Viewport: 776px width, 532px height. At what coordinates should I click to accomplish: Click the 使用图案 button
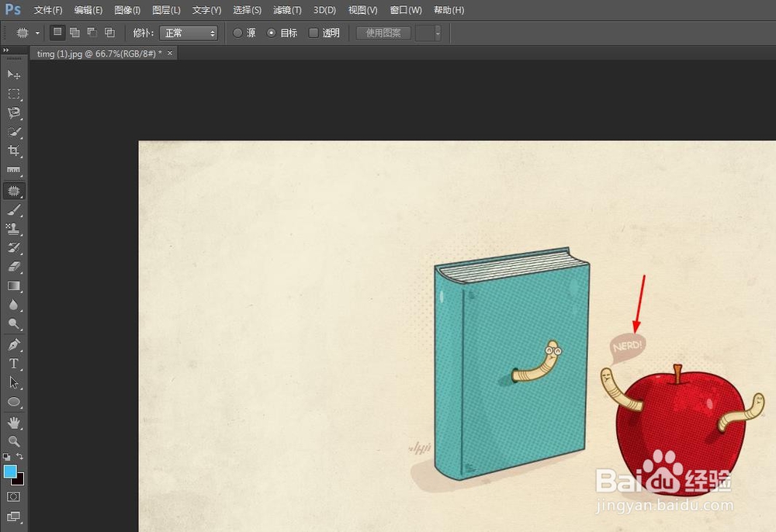tap(383, 33)
